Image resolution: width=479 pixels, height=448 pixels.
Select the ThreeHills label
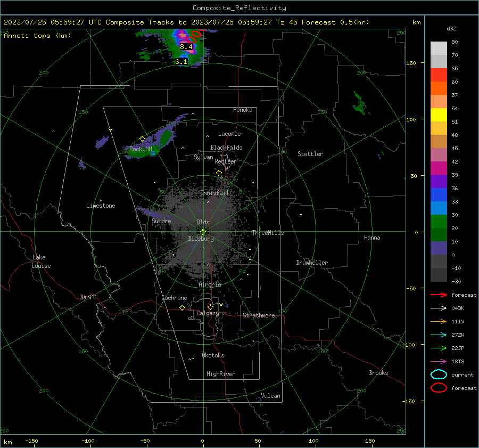[268, 233]
